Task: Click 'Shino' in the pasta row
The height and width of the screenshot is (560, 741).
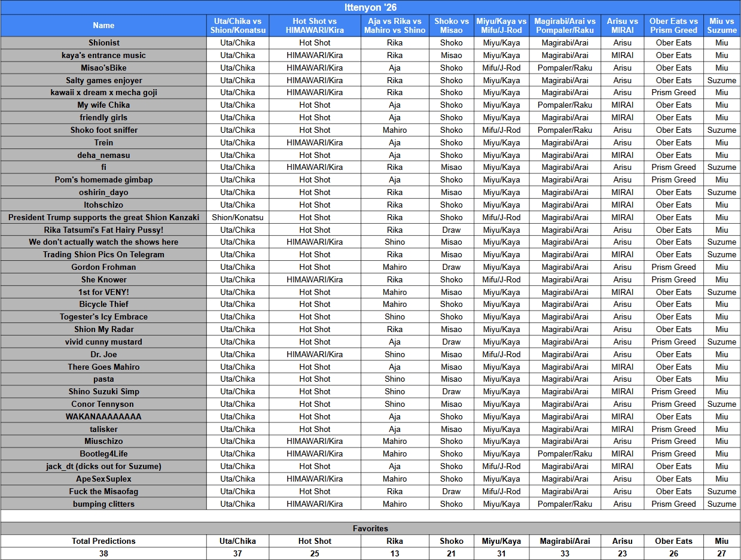Action: point(395,379)
